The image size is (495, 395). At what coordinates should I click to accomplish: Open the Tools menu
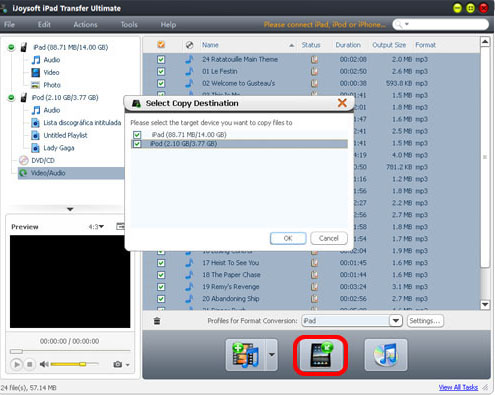[129, 24]
